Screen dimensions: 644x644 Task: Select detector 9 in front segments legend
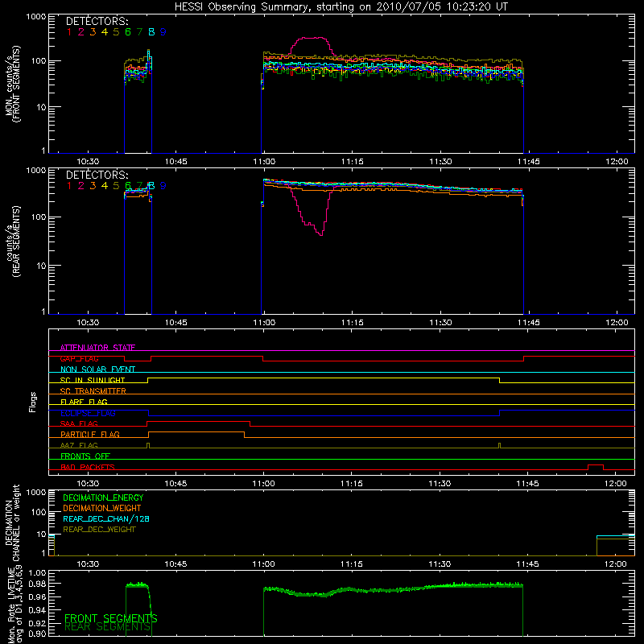[x=163, y=32]
